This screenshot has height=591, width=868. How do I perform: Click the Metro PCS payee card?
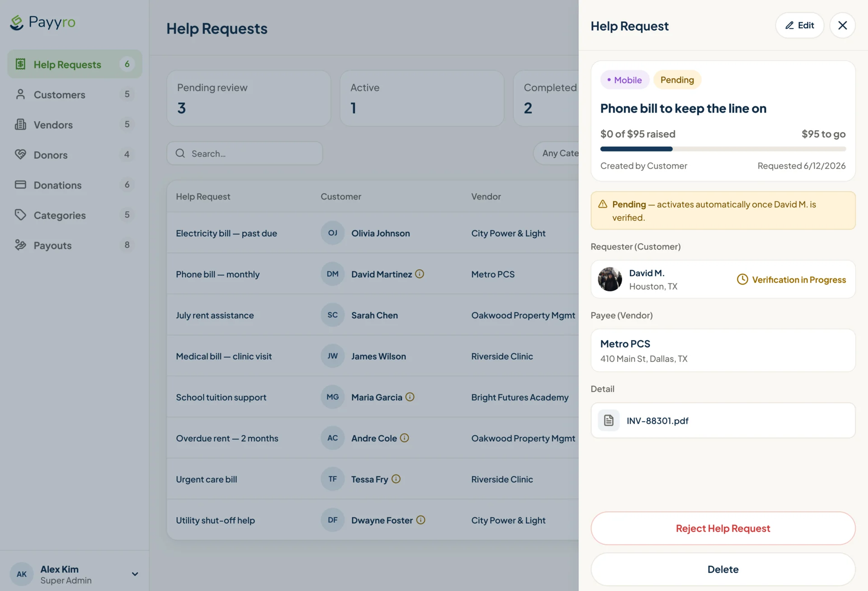point(723,350)
